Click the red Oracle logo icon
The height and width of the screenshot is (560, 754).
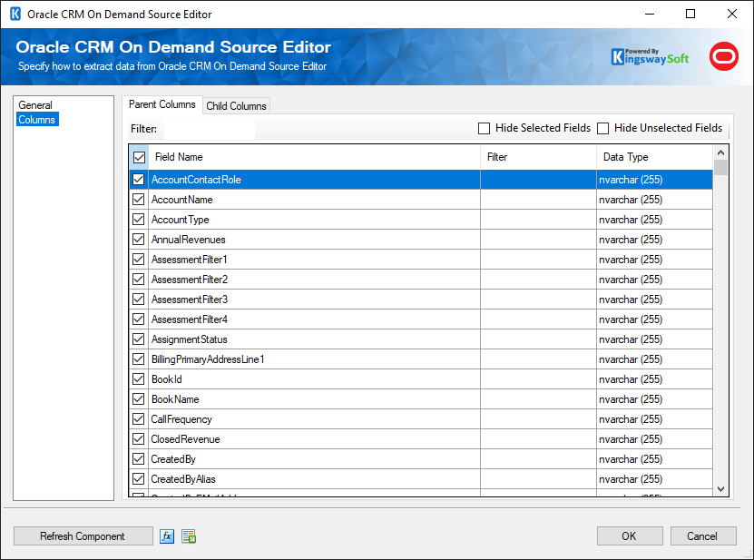(x=724, y=56)
